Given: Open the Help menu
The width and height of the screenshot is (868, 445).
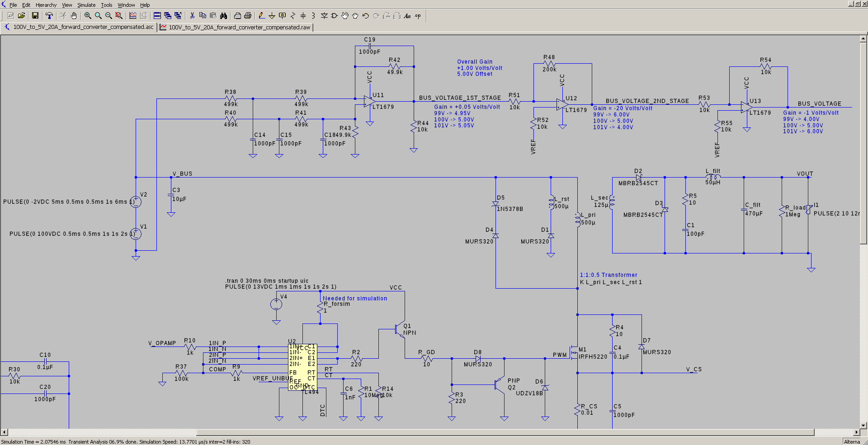Looking at the screenshot, I should coord(145,5).
